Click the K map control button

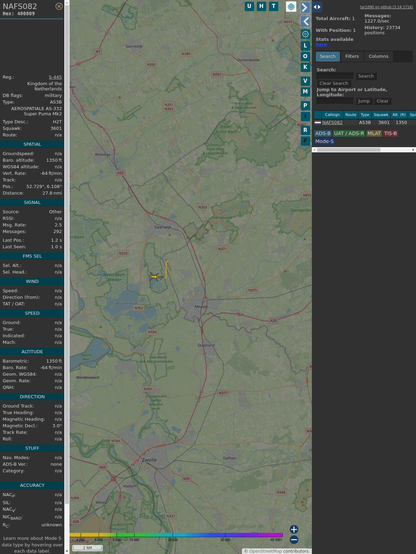[x=305, y=67]
